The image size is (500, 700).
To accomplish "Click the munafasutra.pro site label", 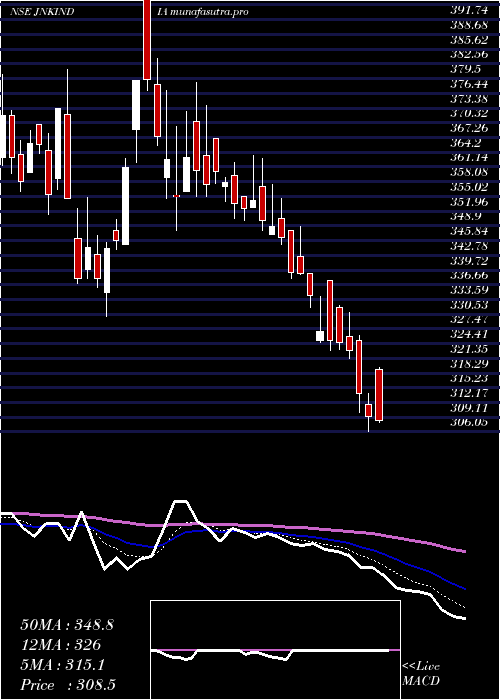I will click(x=208, y=12).
